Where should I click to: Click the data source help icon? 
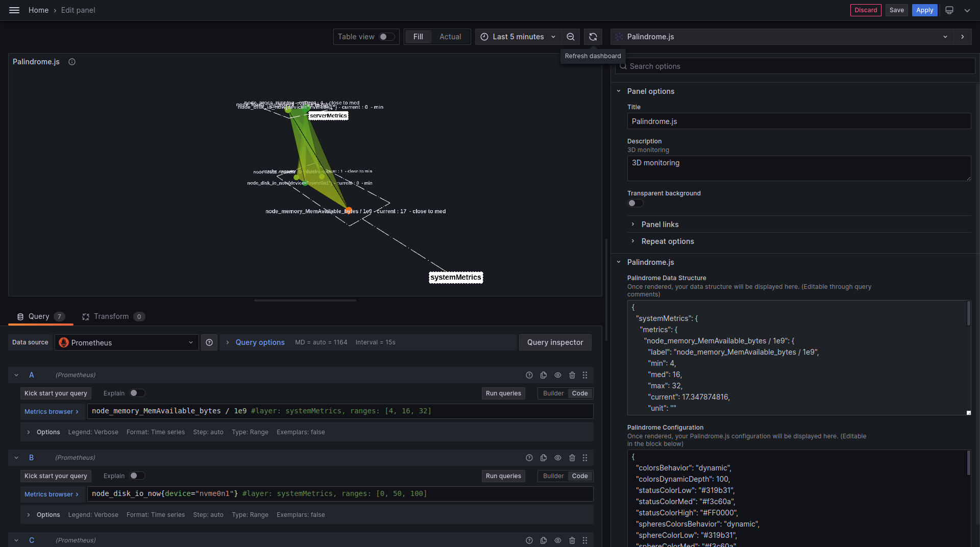[x=209, y=342]
